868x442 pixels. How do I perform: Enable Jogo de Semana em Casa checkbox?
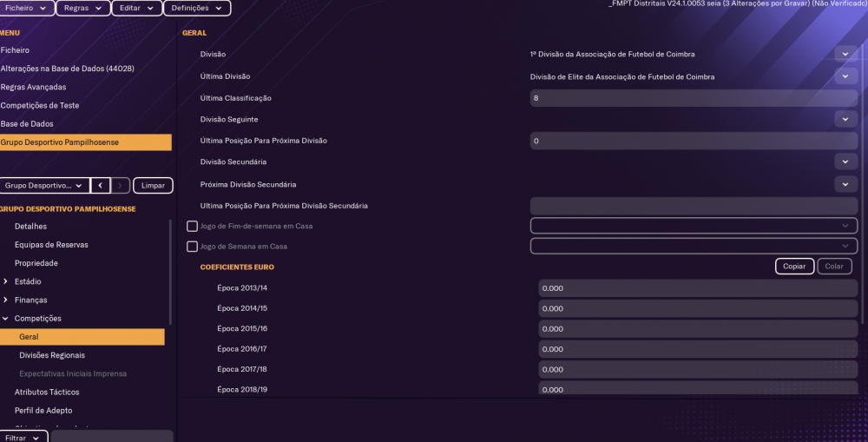point(192,247)
